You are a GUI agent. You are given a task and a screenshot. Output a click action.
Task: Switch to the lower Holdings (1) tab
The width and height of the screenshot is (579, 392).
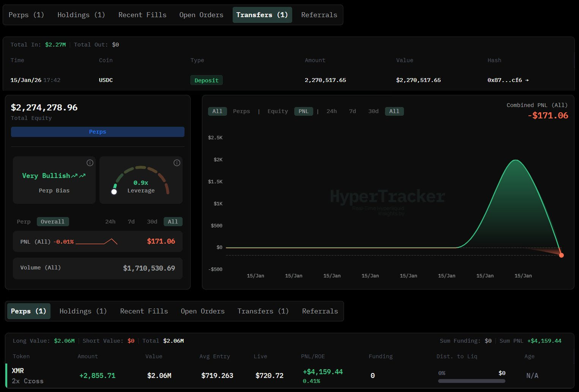(83, 311)
